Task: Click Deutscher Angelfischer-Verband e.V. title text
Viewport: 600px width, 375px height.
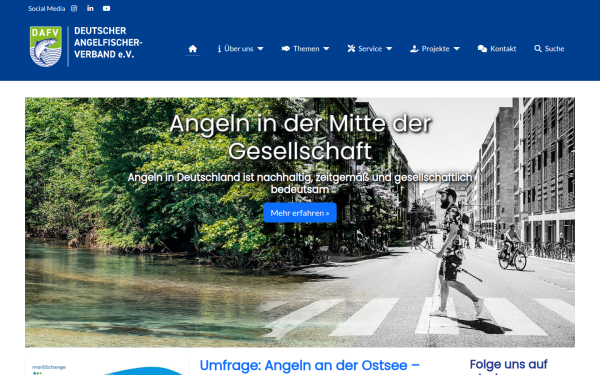Action: [108, 42]
